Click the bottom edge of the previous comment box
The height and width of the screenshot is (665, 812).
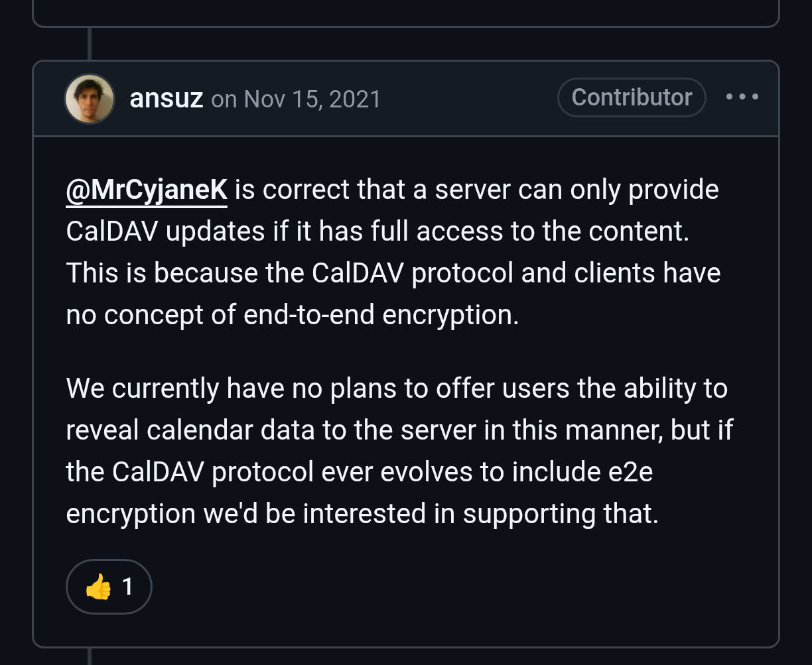pyautogui.click(x=405, y=26)
